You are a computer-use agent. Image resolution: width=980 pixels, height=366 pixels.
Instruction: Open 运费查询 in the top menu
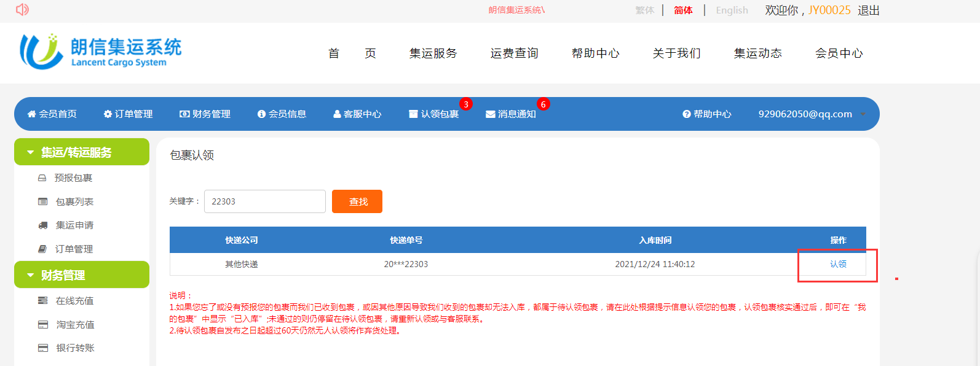coord(514,53)
